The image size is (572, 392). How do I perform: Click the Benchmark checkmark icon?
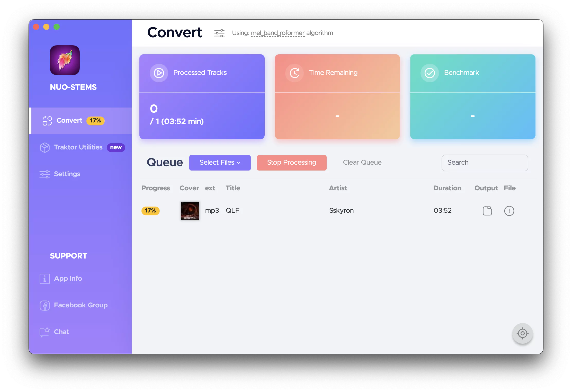coord(430,73)
